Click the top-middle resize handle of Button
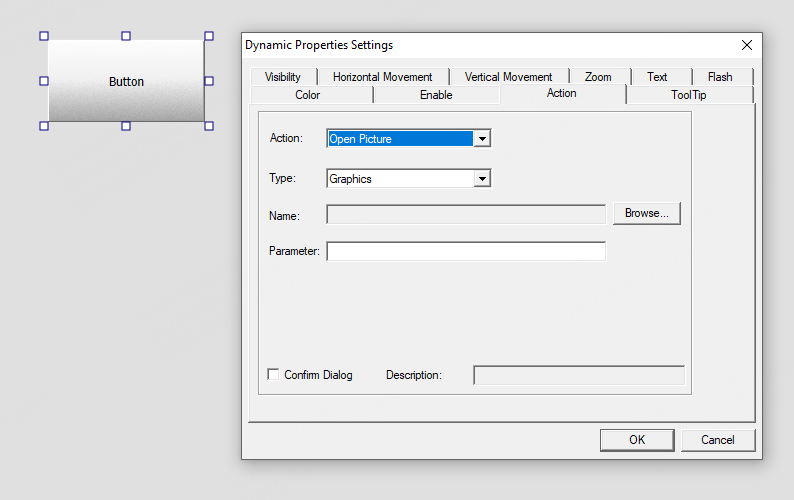The image size is (794, 500). pyautogui.click(x=126, y=36)
